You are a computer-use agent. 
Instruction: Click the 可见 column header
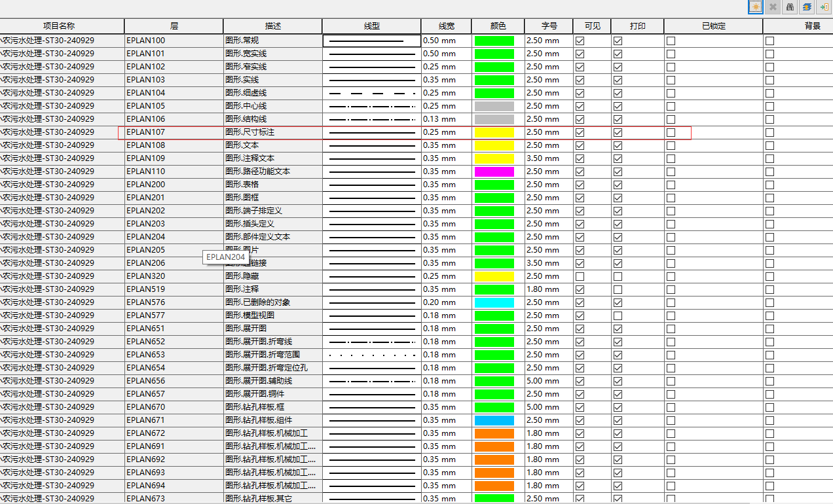592,26
